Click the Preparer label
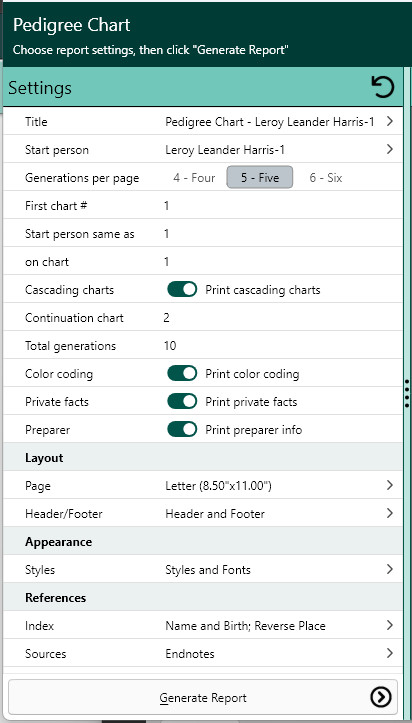Image resolution: width=412 pixels, height=723 pixels. point(47,430)
